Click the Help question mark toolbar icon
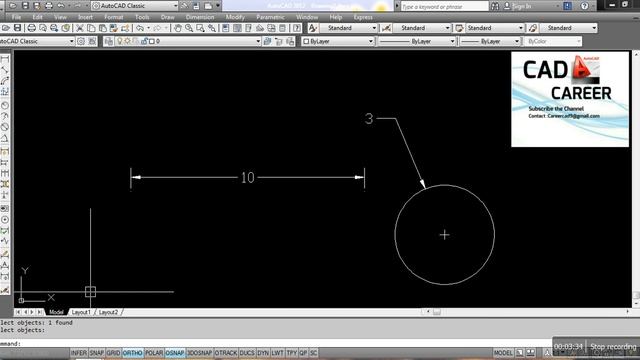 coord(297,28)
